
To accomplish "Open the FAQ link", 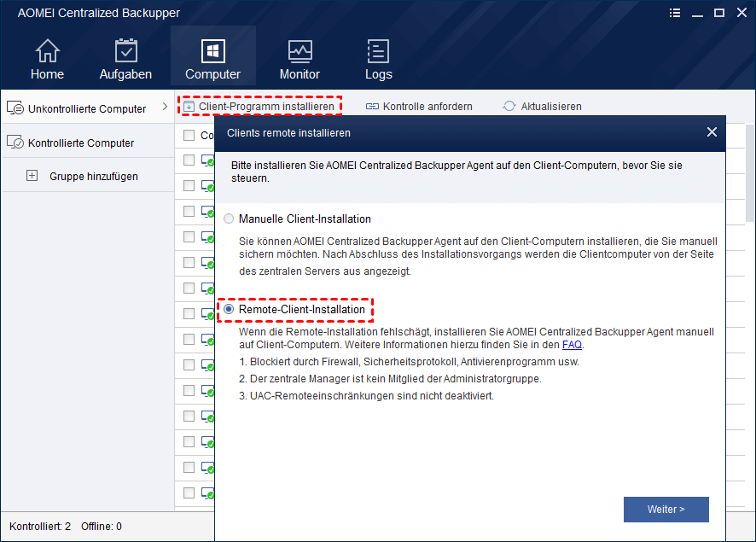I will point(572,345).
